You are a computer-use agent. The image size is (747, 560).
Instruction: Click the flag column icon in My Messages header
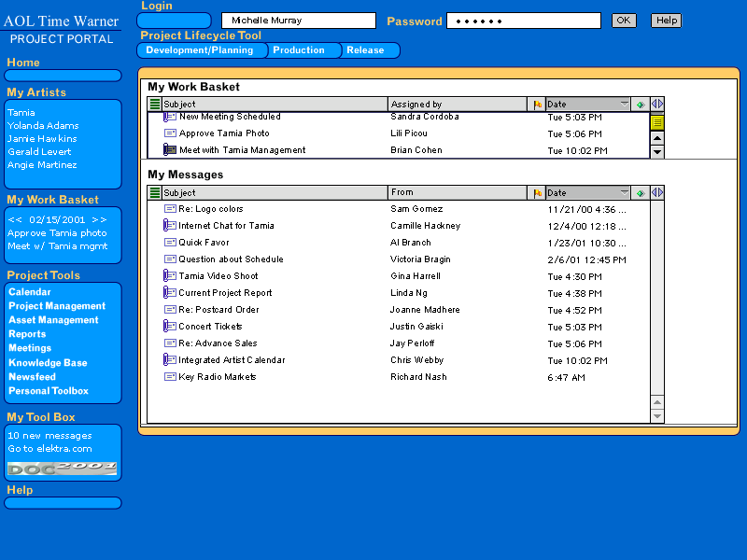click(538, 193)
